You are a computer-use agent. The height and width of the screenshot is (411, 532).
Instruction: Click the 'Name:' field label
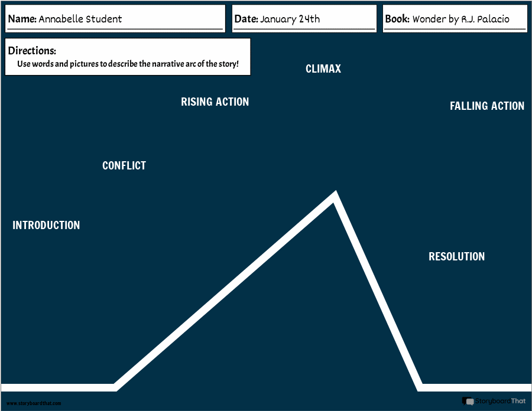click(22, 19)
